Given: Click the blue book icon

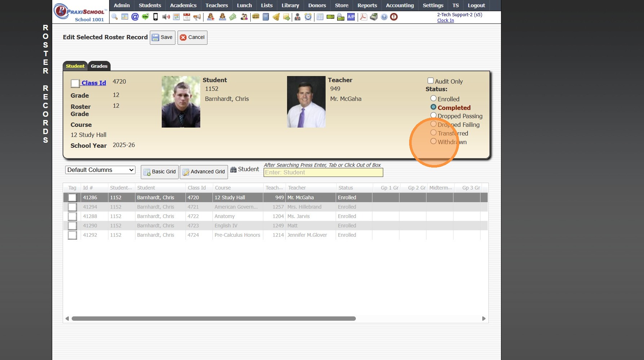Looking at the screenshot, I should coord(266,17).
